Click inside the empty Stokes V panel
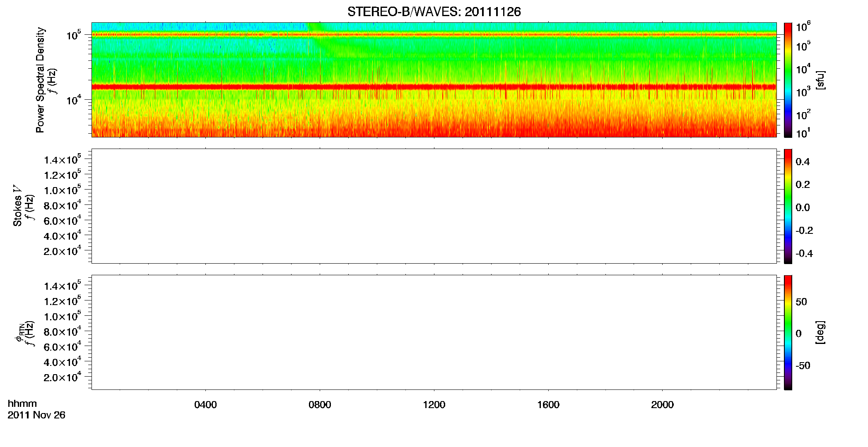This screenshot has width=868, height=447. (434, 206)
